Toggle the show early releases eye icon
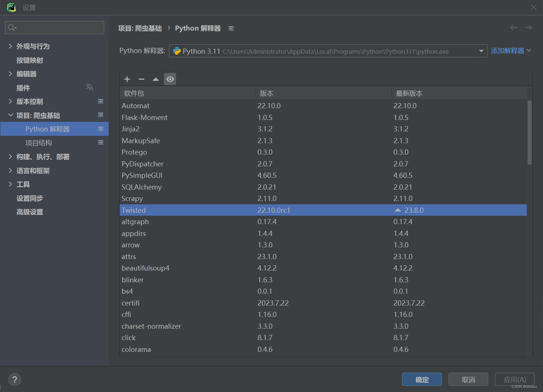 (170, 79)
